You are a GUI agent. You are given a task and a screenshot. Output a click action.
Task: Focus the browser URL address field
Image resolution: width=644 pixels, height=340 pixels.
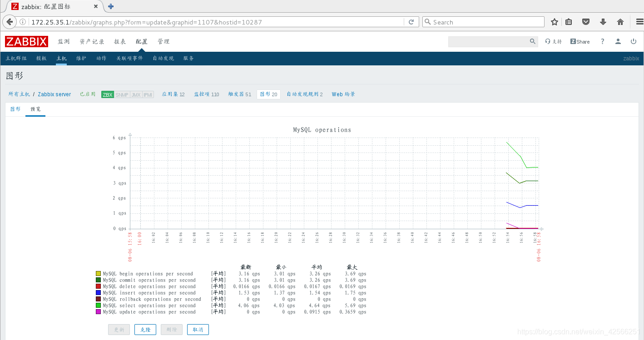[216, 22]
